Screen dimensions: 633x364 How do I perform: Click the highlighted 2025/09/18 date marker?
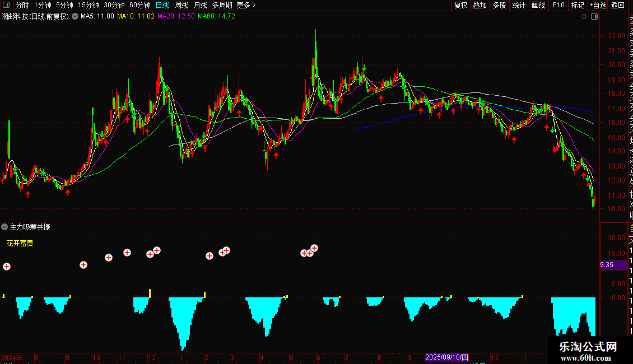point(446,357)
